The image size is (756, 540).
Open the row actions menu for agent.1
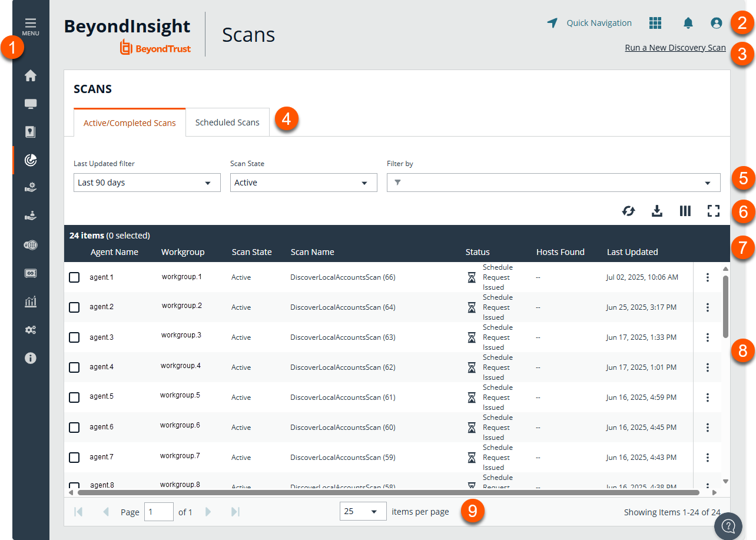[708, 277]
